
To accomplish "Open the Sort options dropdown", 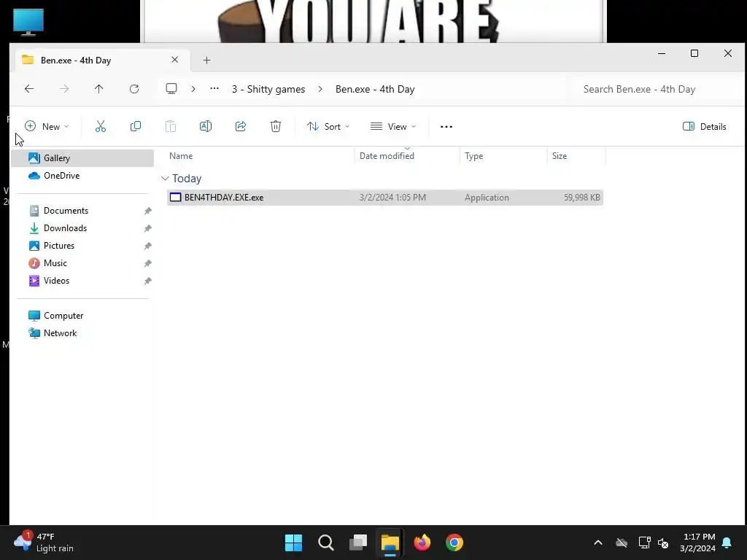I will [328, 127].
